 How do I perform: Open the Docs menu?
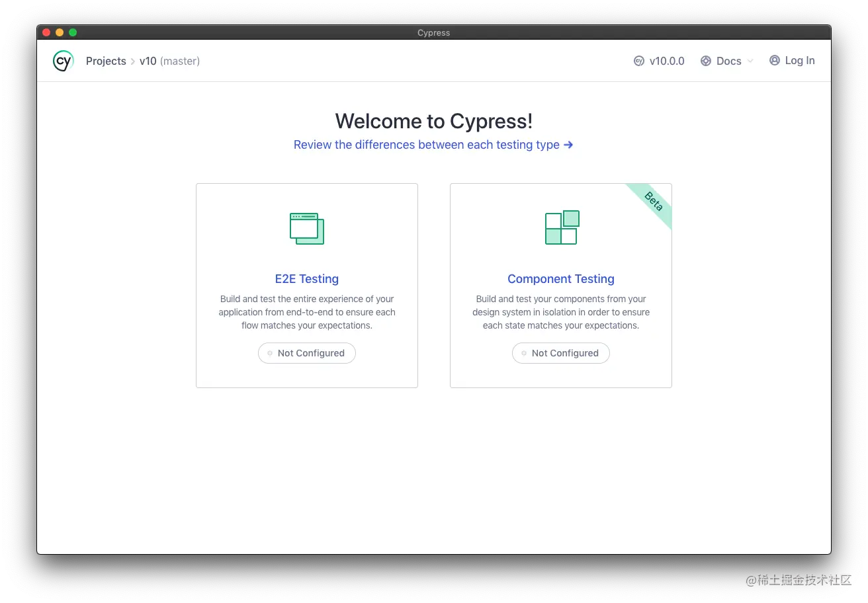point(727,61)
